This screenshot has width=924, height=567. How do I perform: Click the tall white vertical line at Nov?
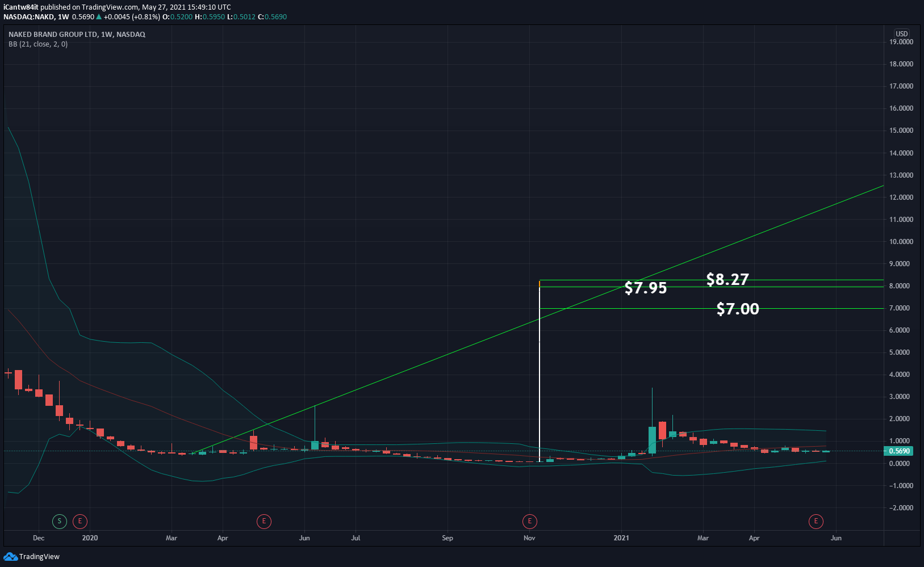point(540,372)
